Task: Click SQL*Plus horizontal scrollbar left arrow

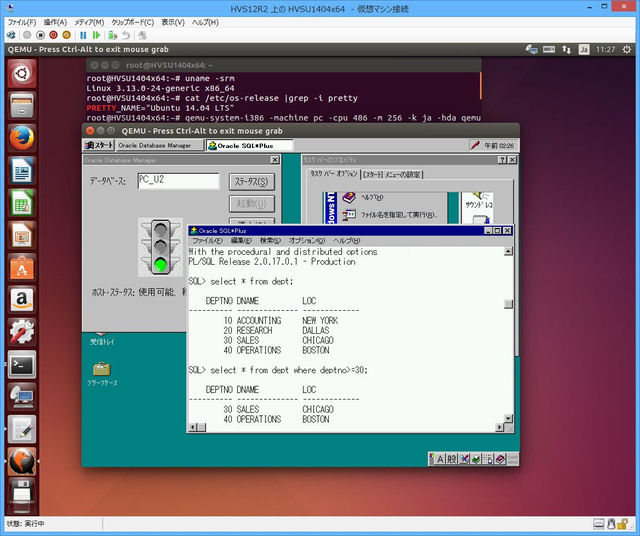Action: (x=193, y=427)
